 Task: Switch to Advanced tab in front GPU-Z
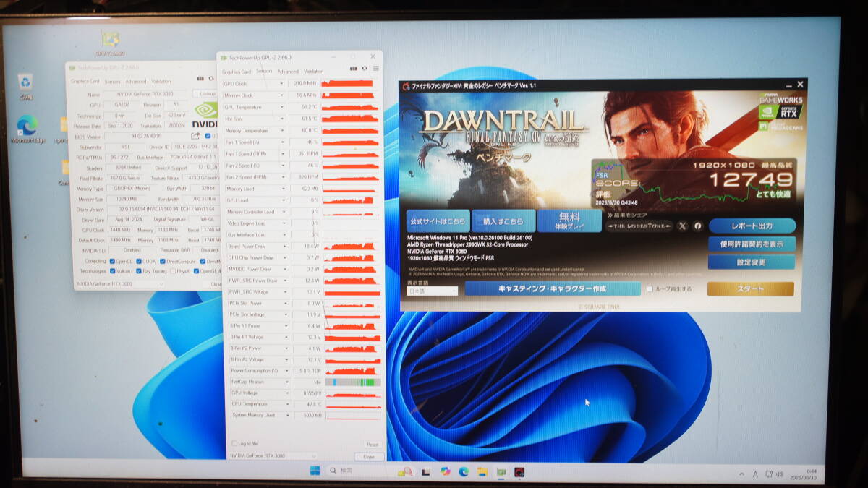tap(288, 72)
